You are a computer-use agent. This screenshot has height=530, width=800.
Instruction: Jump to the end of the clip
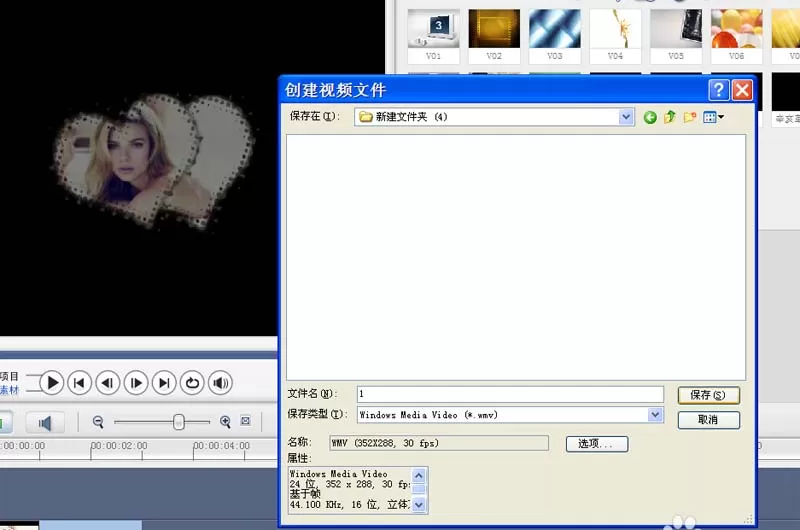point(164,383)
